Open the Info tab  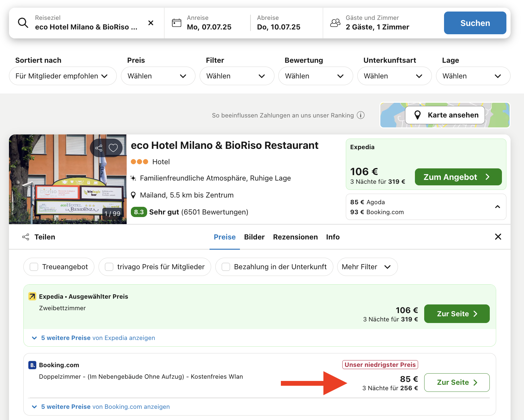[333, 237]
